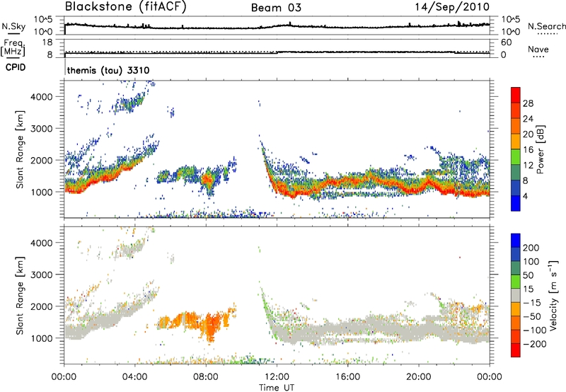Screen dimensions: 566x392
Task: Click the Nave axis value 60
Action: [x=506, y=42]
